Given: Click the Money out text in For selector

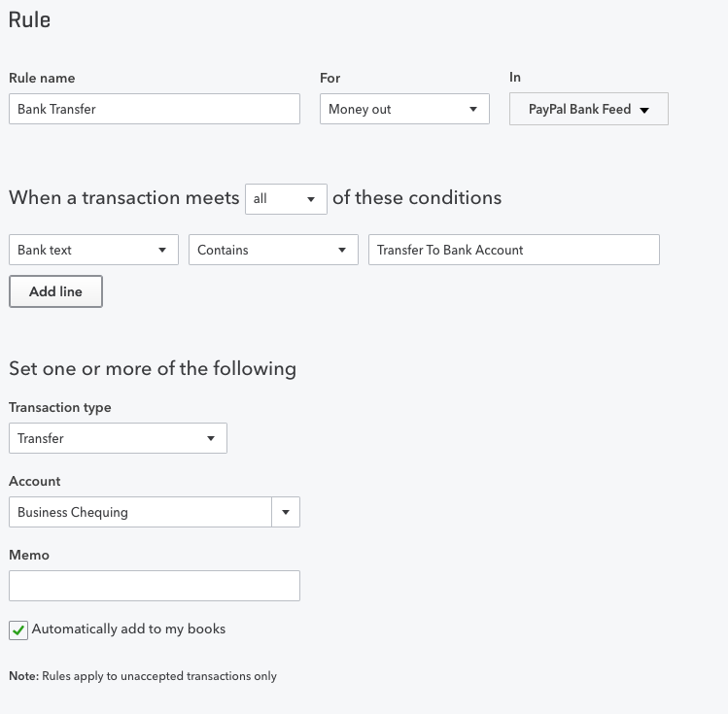Looking at the screenshot, I should tap(360, 110).
